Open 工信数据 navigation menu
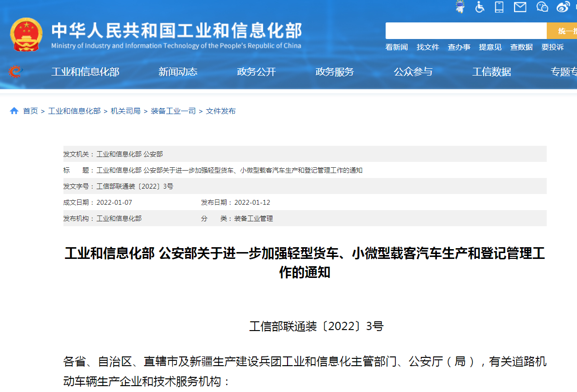Screen dimensions: 577x392 pyautogui.click(x=492, y=72)
